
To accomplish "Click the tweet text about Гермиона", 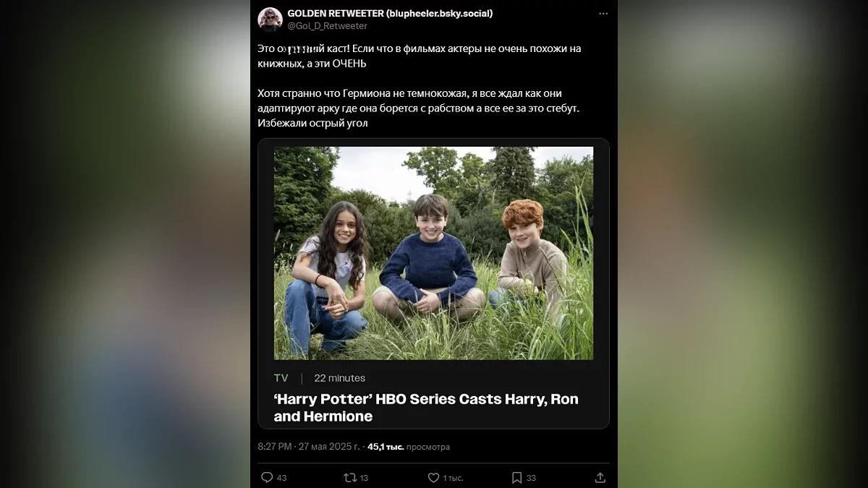I will (420, 108).
